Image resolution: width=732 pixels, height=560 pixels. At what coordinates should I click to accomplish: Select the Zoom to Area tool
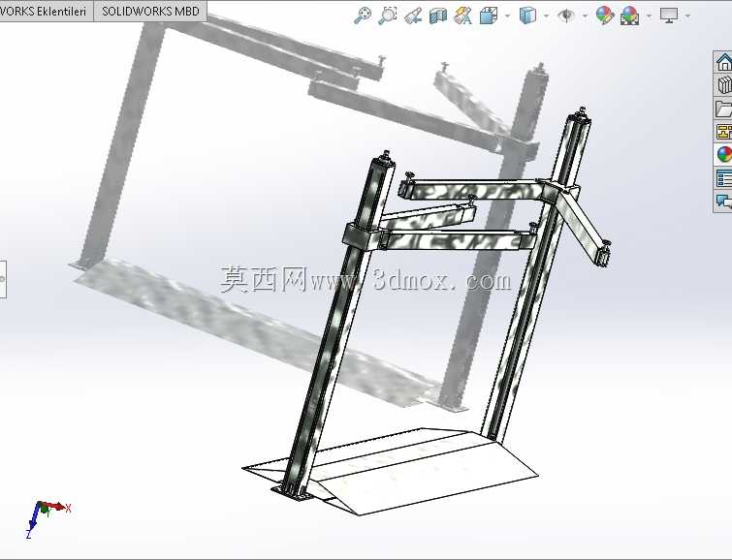pyautogui.click(x=387, y=16)
